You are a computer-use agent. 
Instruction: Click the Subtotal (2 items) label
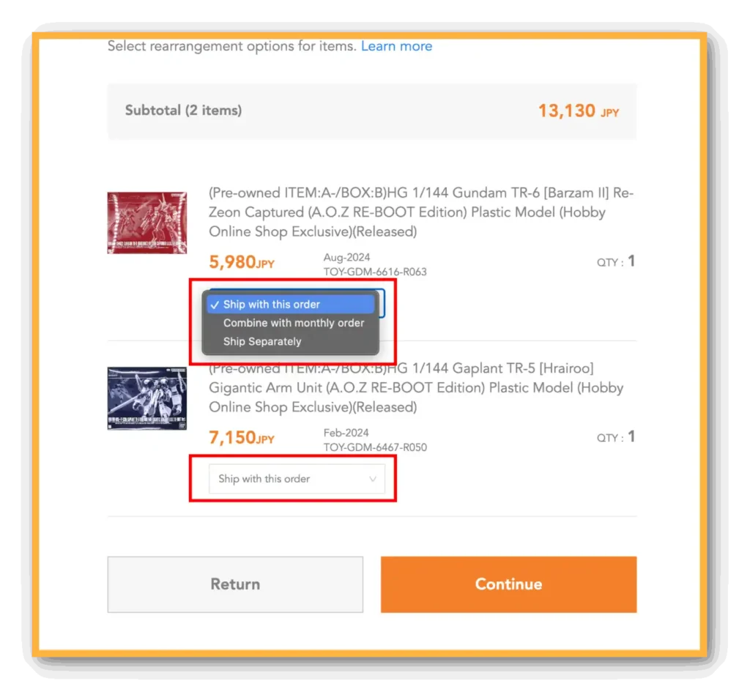click(x=183, y=111)
